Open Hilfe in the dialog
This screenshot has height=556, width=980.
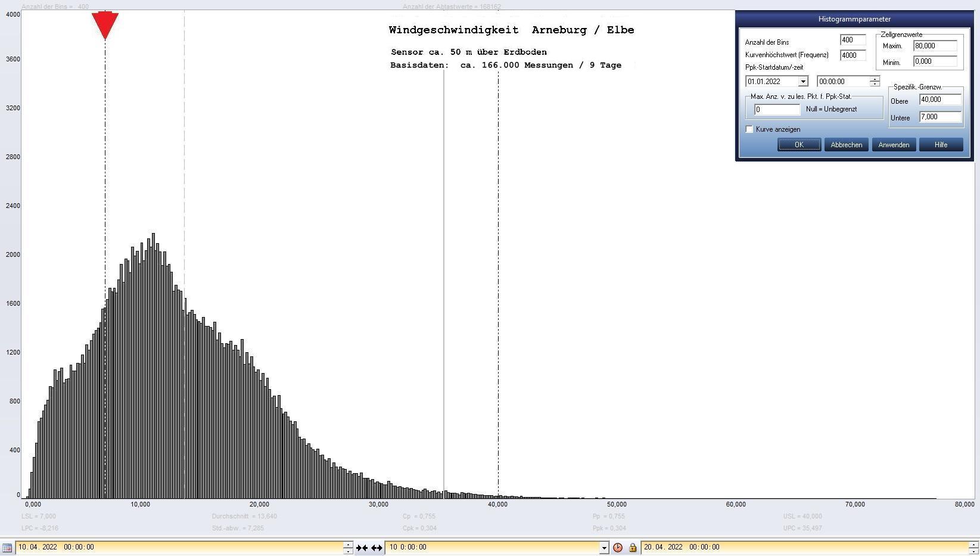pyautogui.click(x=941, y=145)
